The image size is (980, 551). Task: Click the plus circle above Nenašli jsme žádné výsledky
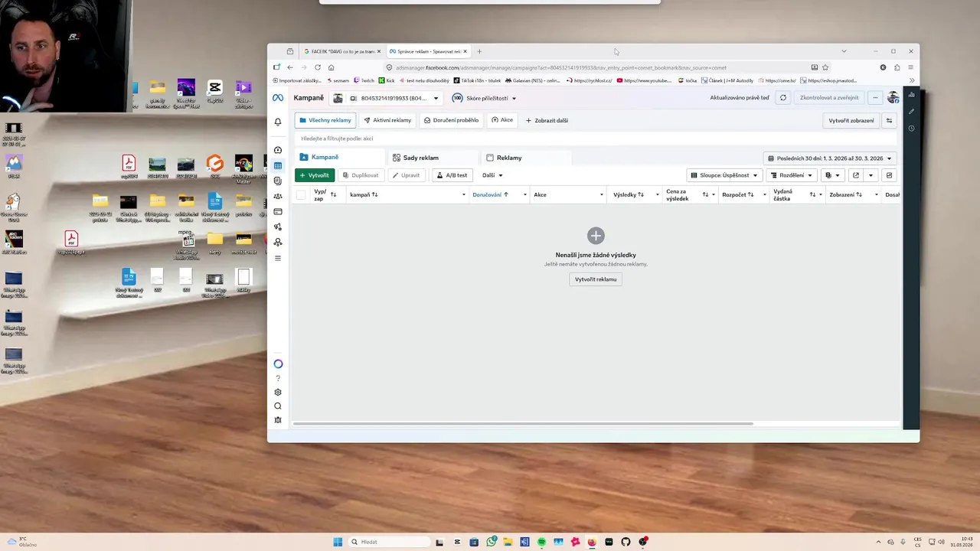tap(596, 236)
